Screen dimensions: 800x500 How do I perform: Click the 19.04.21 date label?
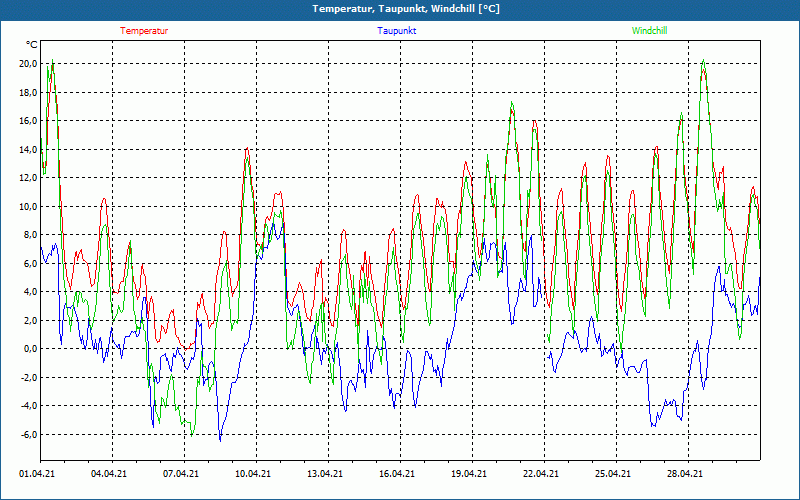469,474
